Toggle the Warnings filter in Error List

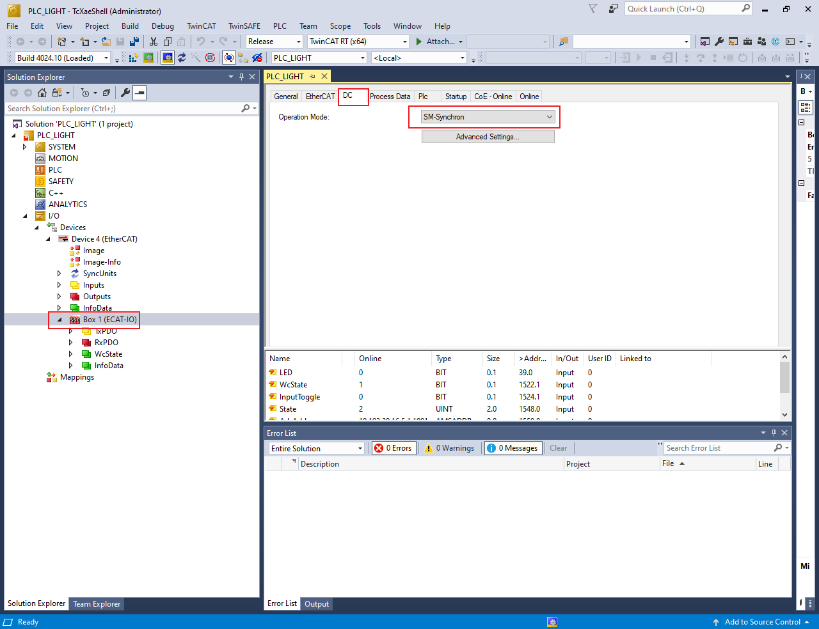(x=449, y=448)
